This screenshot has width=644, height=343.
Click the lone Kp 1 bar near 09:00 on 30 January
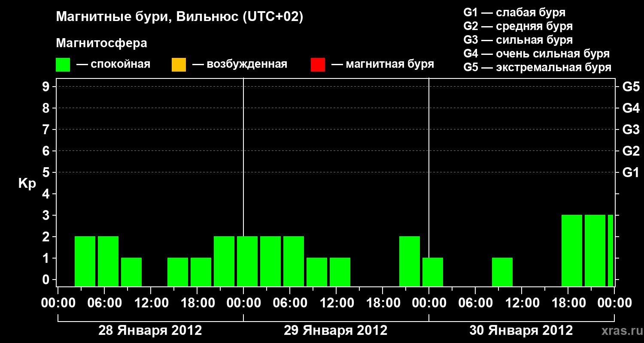(x=502, y=272)
